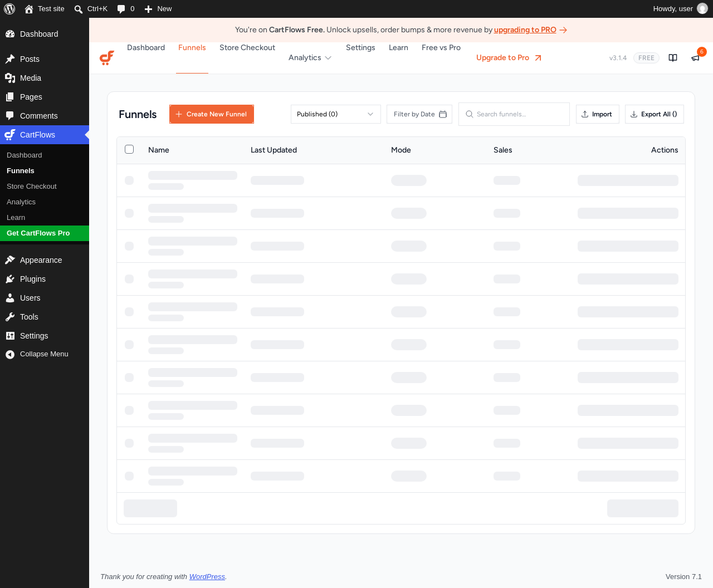Open Pages in the sidebar
This screenshot has height=588, width=713.
point(45,97)
